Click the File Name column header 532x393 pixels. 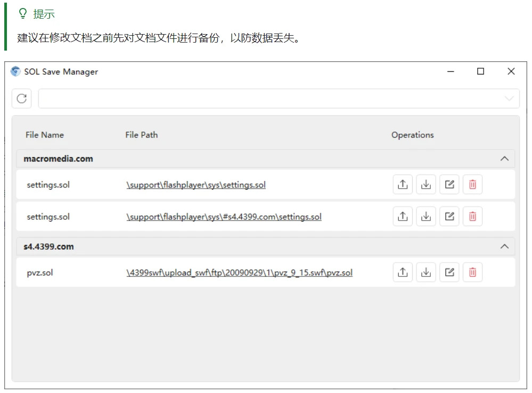(44, 135)
